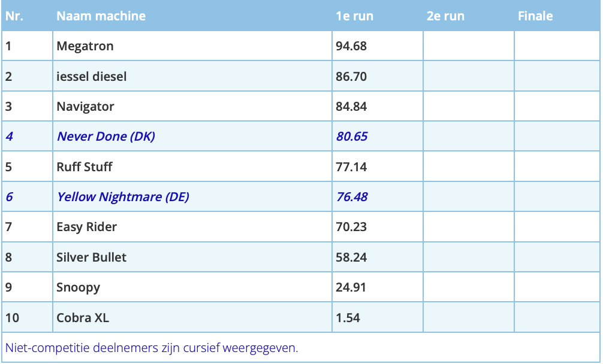Select the Silver Bullet machine name
The width and height of the screenshot is (603, 364).
coord(91,257)
